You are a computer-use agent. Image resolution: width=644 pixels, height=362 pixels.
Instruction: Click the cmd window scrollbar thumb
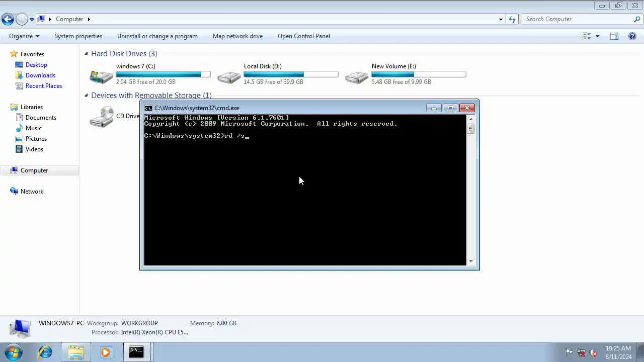pos(471,129)
